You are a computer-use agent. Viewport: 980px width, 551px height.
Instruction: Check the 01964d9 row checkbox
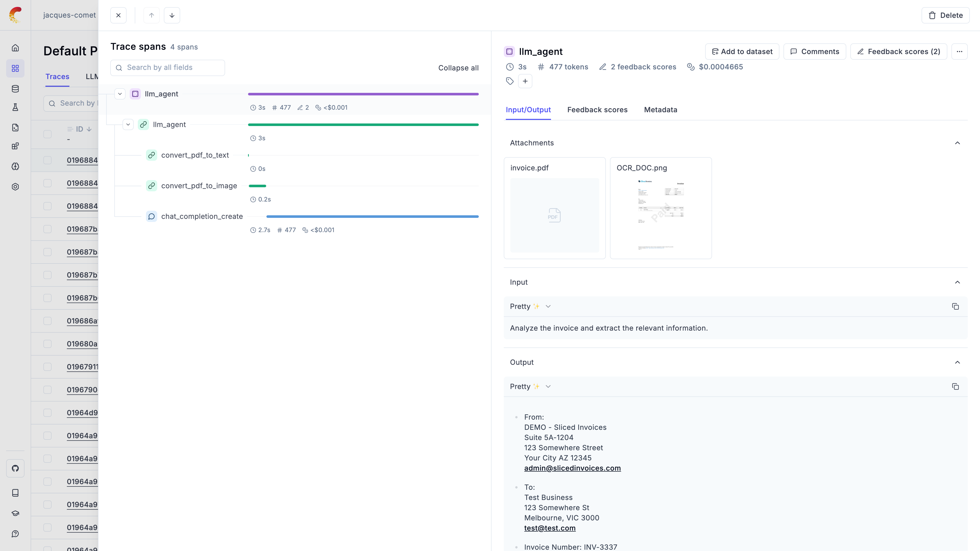(47, 412)
